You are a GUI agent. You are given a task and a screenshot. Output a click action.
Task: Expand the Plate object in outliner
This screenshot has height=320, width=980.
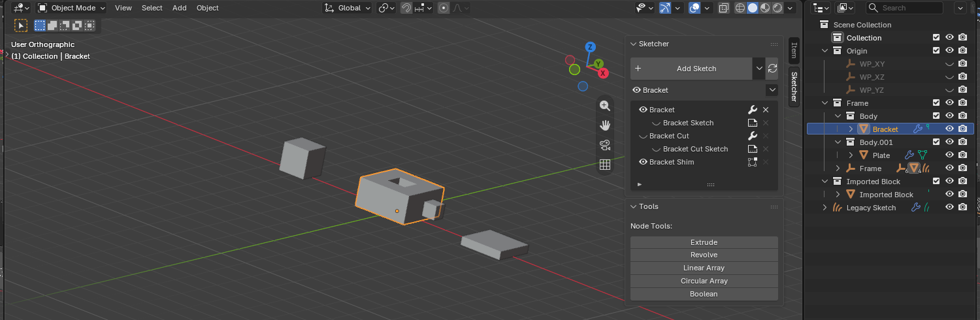click(851, 155)
